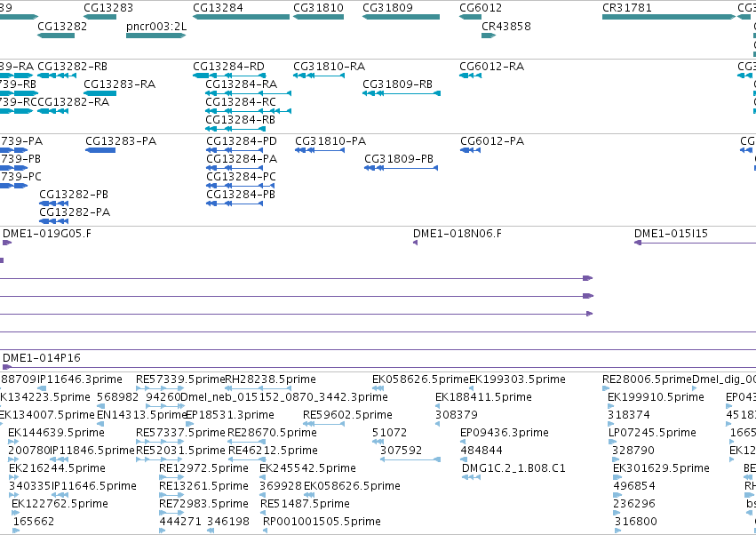Select the CG13284 gene span

[x=241, y=17]
